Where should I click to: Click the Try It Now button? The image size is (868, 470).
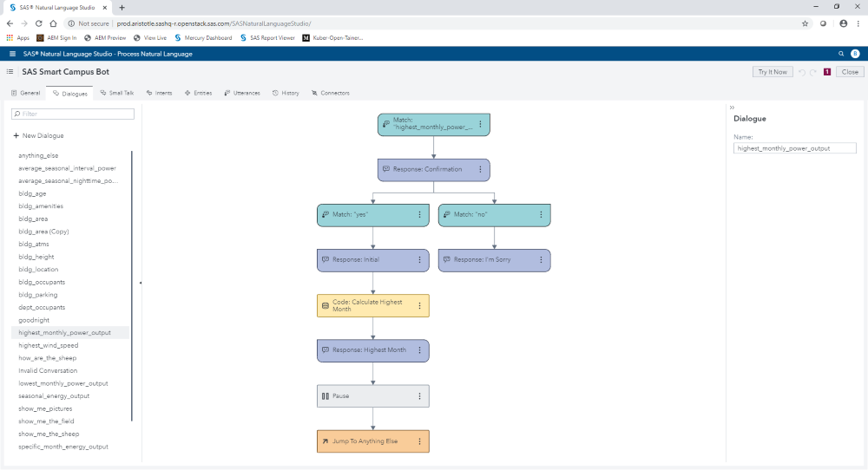click(x=772, y=72)
